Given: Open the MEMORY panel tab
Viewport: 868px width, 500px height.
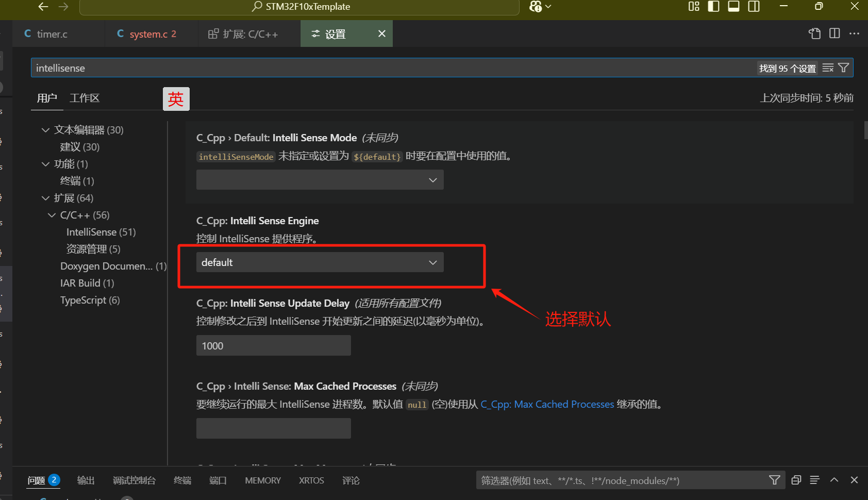Looking at the screenshot, I should click(263, 480).
